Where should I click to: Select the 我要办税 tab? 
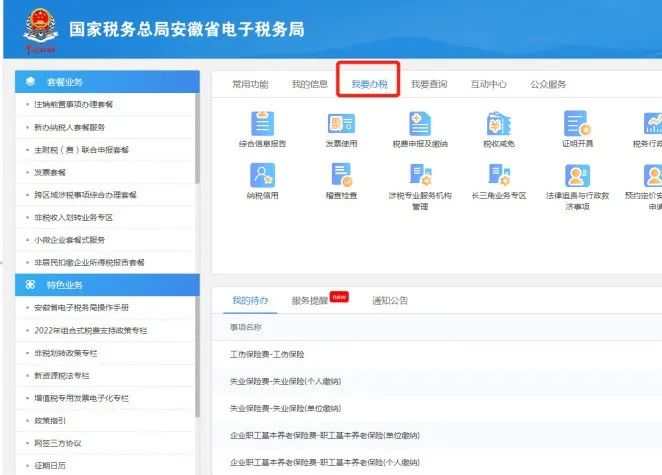(369, 84)
